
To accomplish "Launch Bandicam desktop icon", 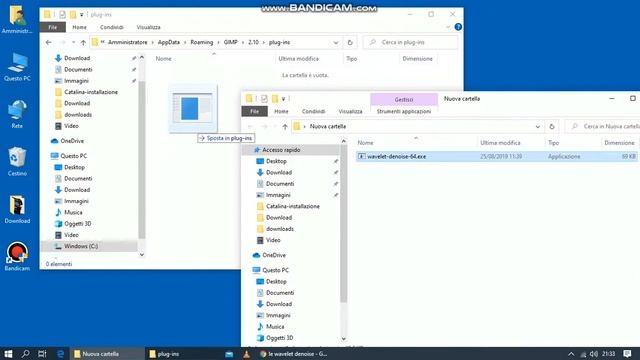I will point(17,257).
